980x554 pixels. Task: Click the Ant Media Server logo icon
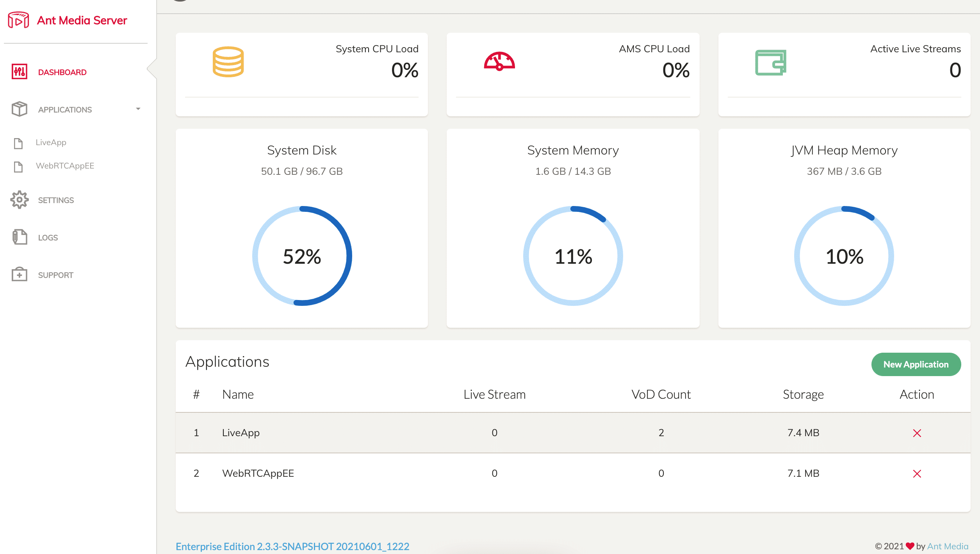(x=18, y=20)
